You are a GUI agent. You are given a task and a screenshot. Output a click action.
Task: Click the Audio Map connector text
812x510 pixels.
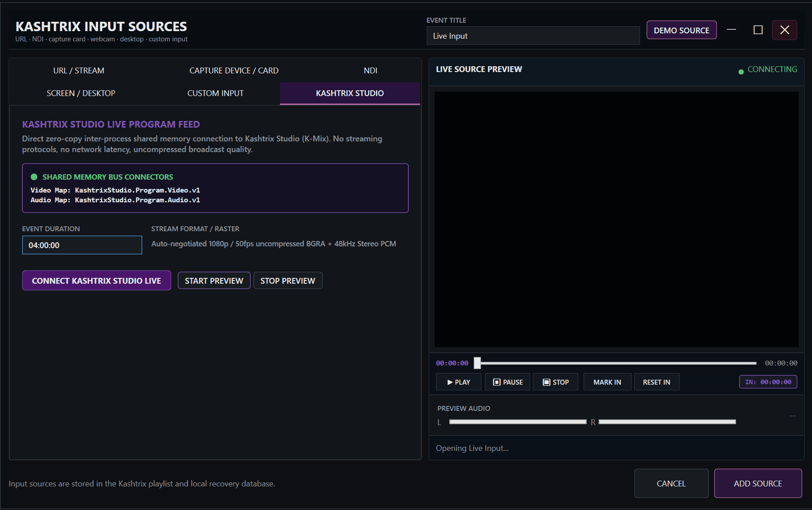coord(115,200)
